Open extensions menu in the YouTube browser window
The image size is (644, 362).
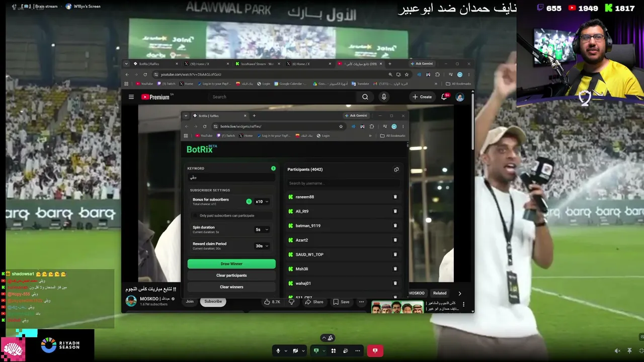pyautogui.click(x=437, y=74)
